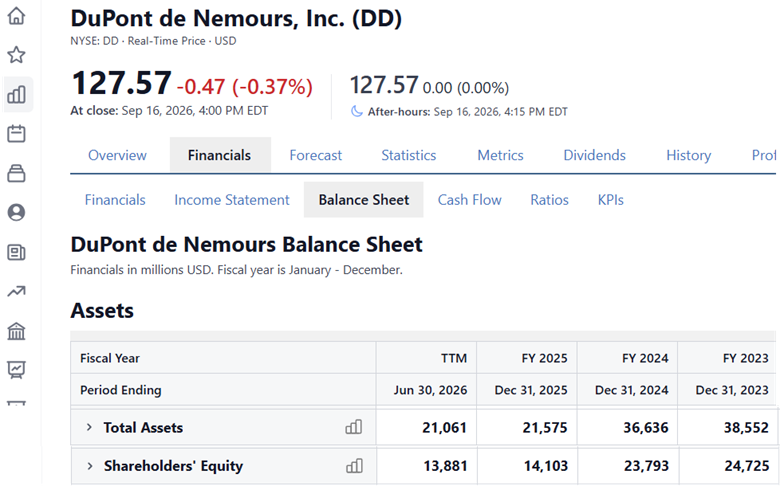Click the closing price change -0.47 (-0.37%)
The width and height of the screenshot is (780, 486).
tap(245, 87)
